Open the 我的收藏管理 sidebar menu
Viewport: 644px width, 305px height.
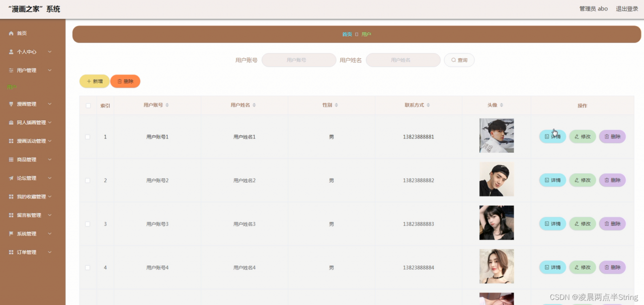coord(33,197)
